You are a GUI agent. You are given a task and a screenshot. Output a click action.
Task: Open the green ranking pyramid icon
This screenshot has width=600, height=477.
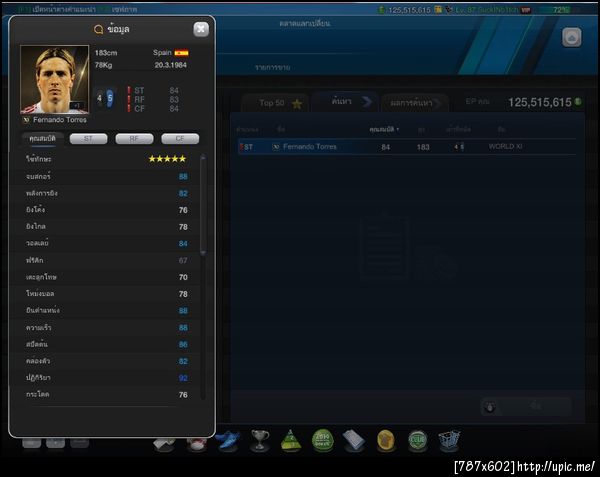coord(290,440)
